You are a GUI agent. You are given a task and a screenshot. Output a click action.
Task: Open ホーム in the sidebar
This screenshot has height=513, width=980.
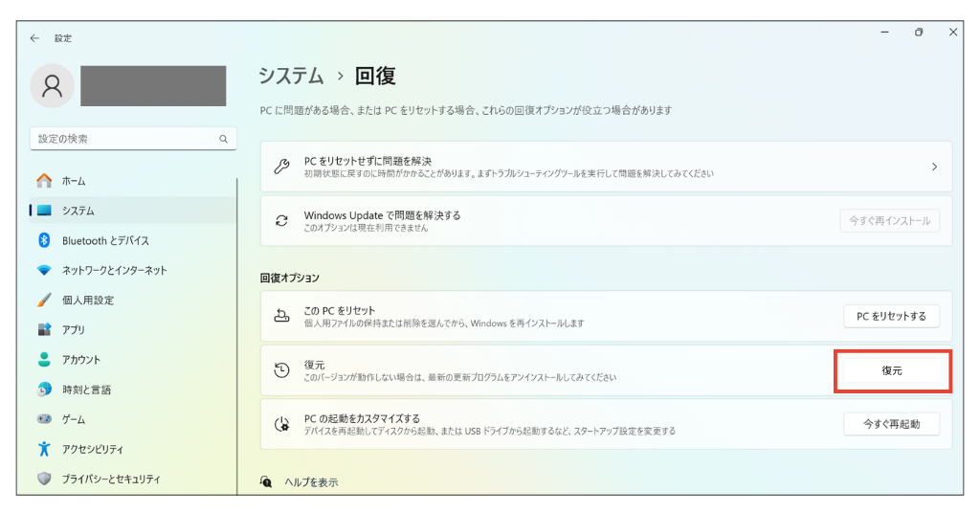[133, 181]
